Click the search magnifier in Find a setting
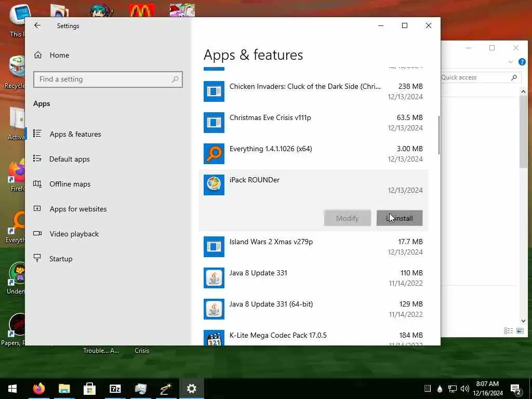 175,79
